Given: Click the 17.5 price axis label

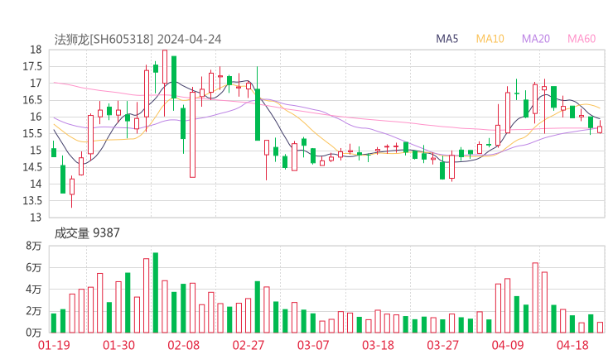Looking at the screenshot, I should coord(32,66).
